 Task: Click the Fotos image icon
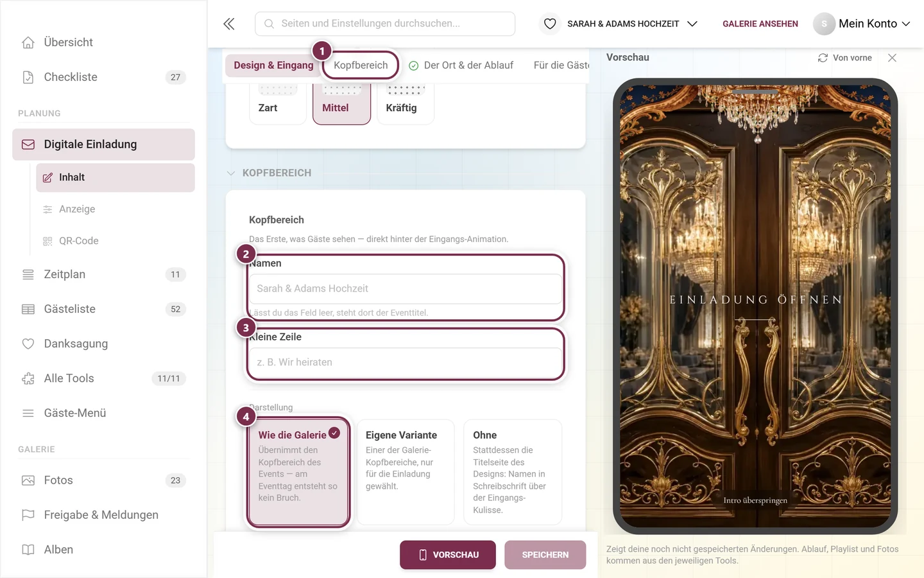point(28,480)
